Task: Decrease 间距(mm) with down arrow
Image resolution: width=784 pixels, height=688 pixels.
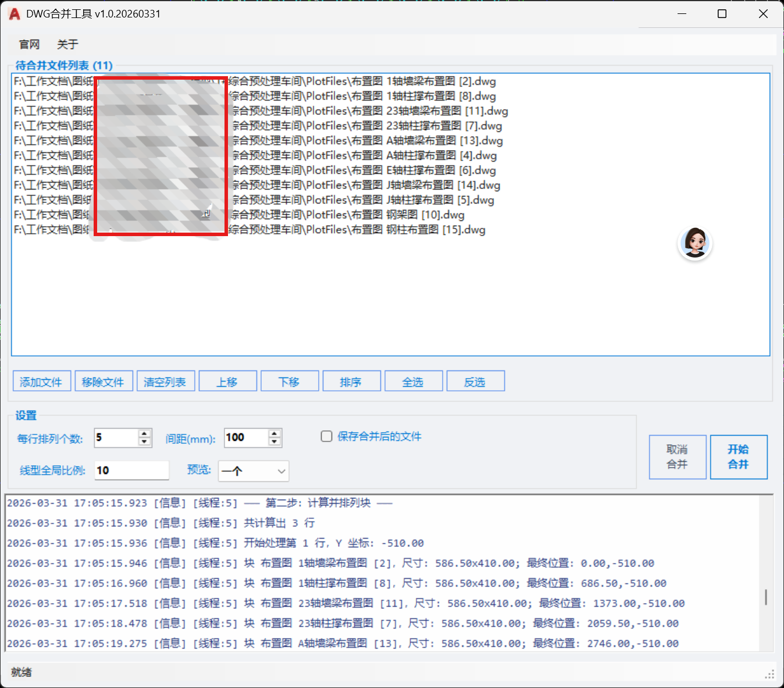Action: (275, 441)
